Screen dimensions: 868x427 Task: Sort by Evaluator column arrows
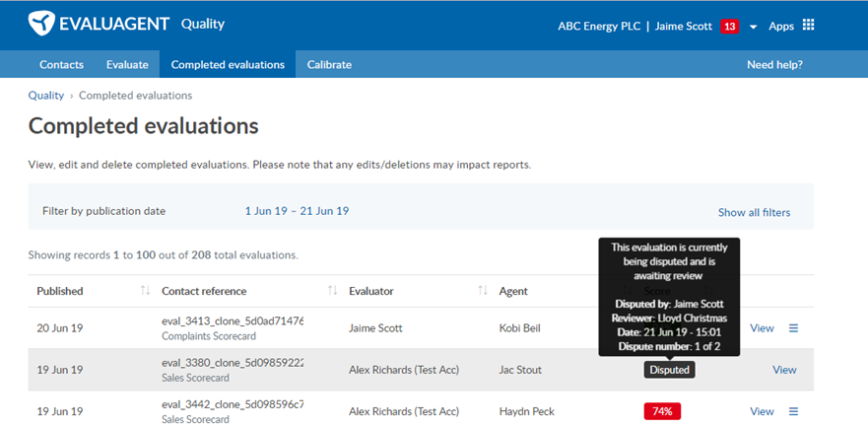[483, 291]
